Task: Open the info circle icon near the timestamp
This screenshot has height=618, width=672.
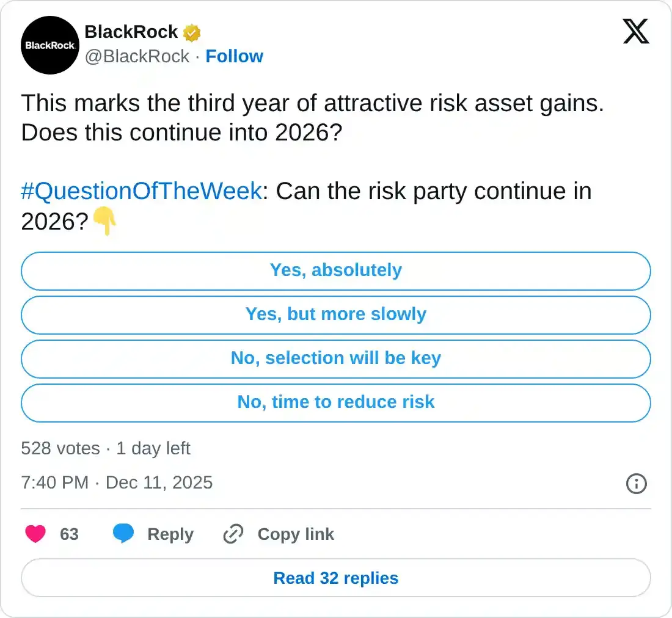Action: 636,484
